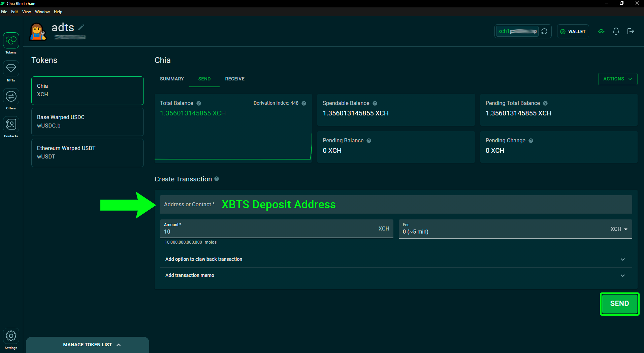Click the Amount input field
Screen dimensions: 644x353
pos(277,229)
